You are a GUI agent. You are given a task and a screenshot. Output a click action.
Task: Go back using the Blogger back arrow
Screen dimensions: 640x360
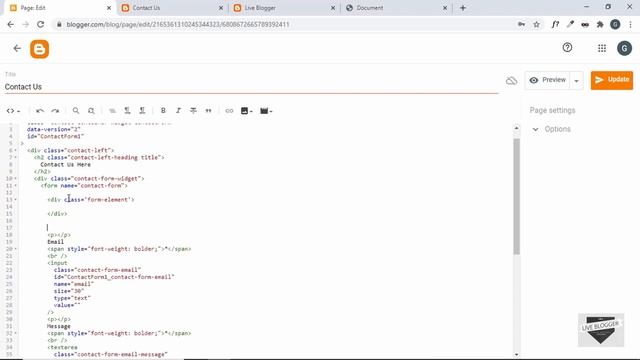(17, 48)
